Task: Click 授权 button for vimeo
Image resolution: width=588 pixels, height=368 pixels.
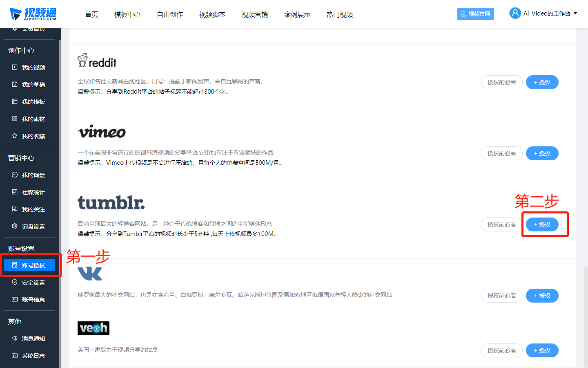Action: coord(542,153)
